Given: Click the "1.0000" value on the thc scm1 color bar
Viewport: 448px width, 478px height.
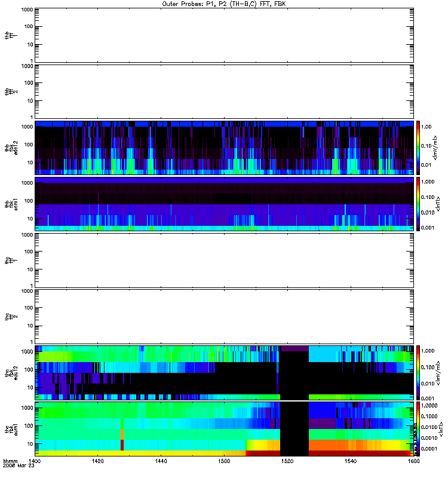Looking at the screenshot, I should pyautogui.click(x=429, y=406).
